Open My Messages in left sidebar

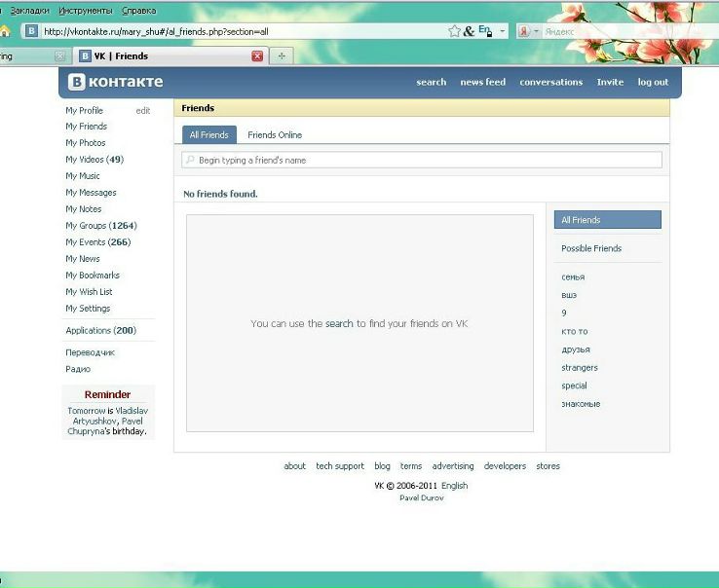91,193
